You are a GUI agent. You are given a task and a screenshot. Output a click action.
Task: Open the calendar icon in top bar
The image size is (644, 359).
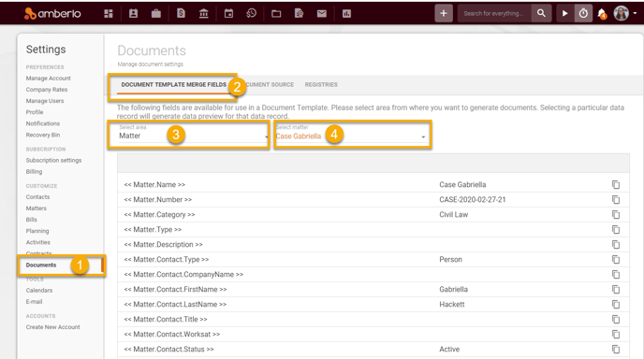pos(228,13)
